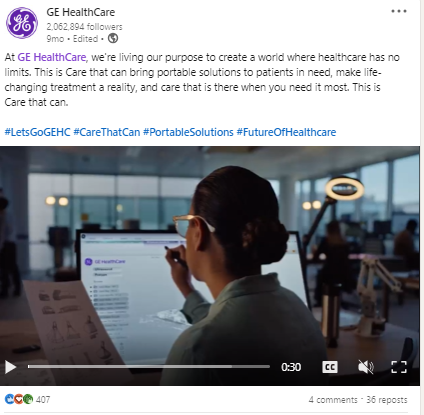The image size is (424, 415).
Task: Click the GE HealthCare logo avatar
Action: click(22, 23)
